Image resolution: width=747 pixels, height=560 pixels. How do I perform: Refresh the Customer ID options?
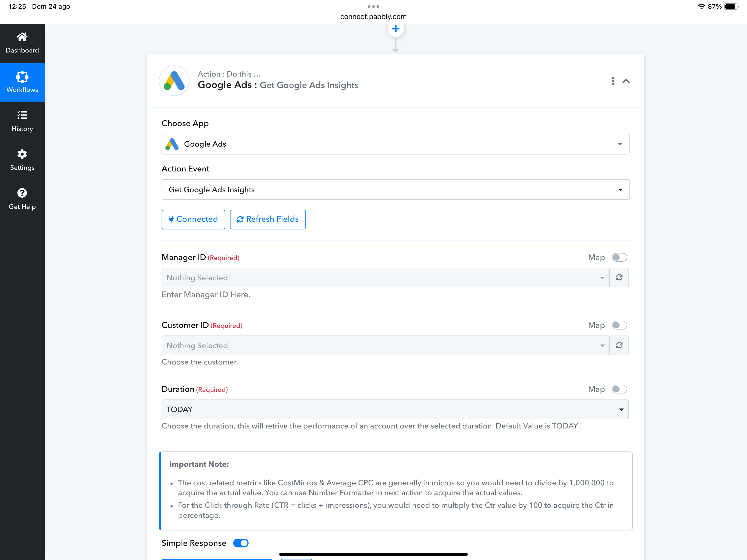point(619,345)
